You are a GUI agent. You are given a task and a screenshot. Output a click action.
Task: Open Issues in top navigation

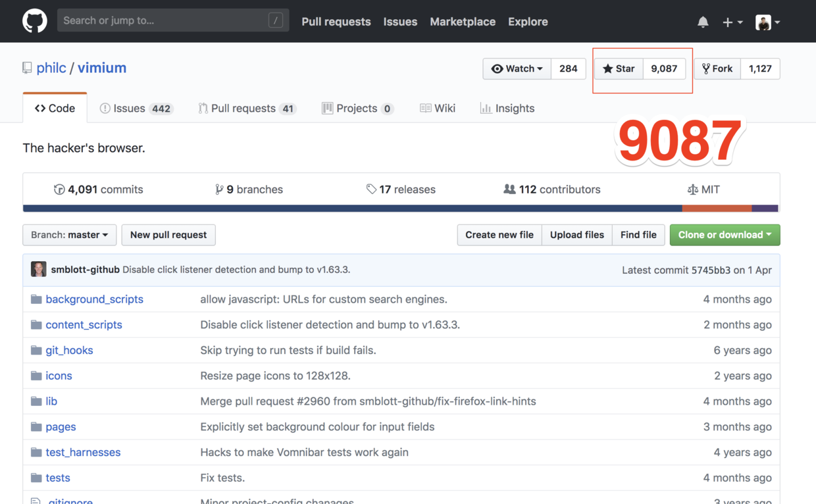(400, 22)
